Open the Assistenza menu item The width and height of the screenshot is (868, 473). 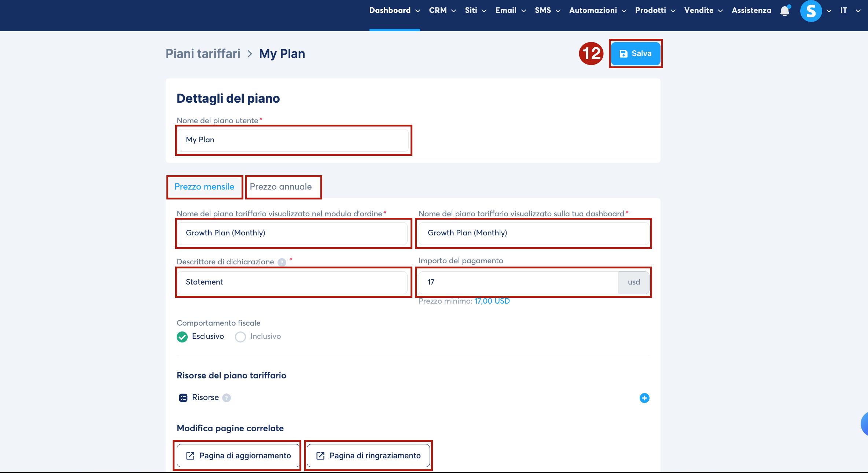[751, 11]
